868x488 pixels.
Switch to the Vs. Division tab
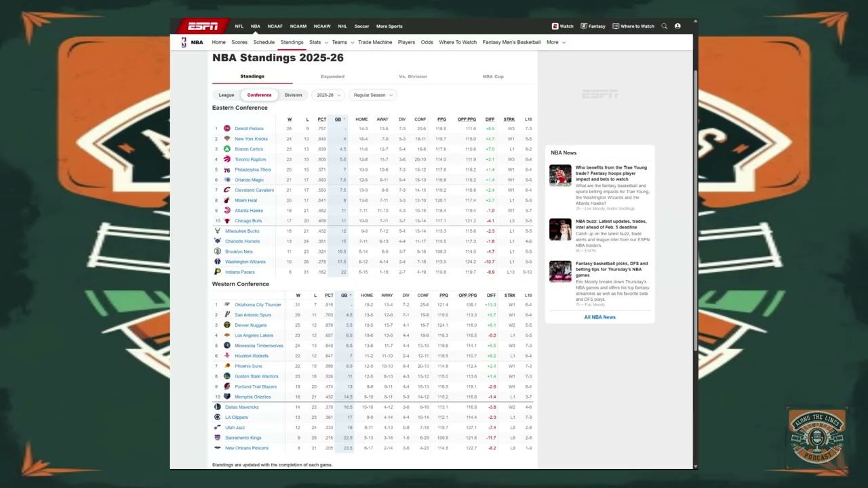pos(413,77)
